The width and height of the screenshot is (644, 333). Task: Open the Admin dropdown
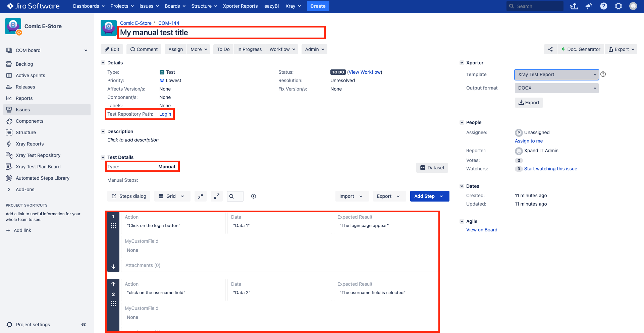click(314, 49)
